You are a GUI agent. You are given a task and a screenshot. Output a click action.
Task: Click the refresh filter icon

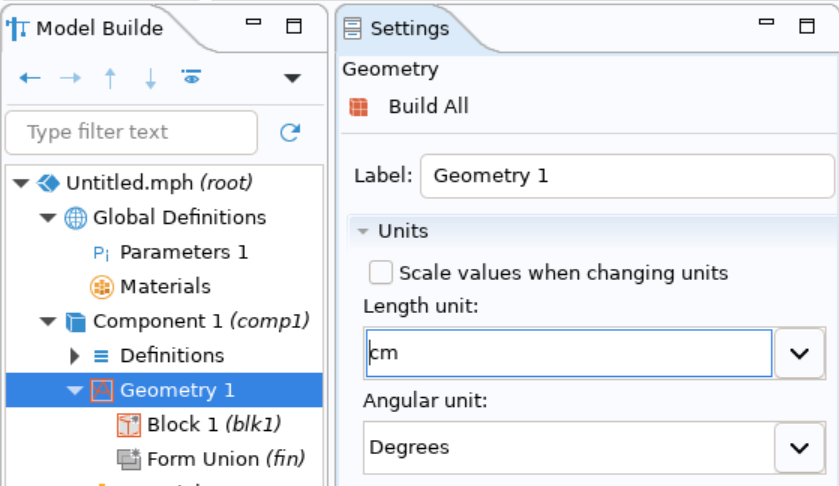point(290,132)
